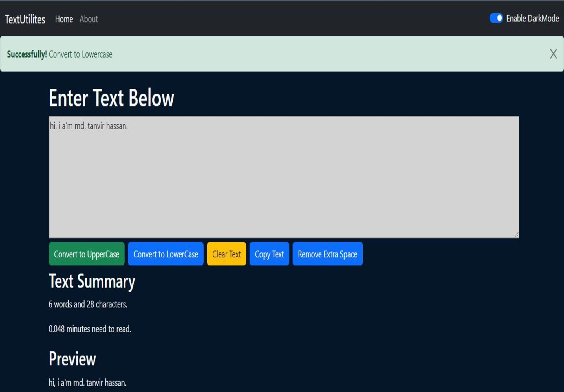564x392 pixels.
Task: Click the Preview heading
Action: point(72,359)
